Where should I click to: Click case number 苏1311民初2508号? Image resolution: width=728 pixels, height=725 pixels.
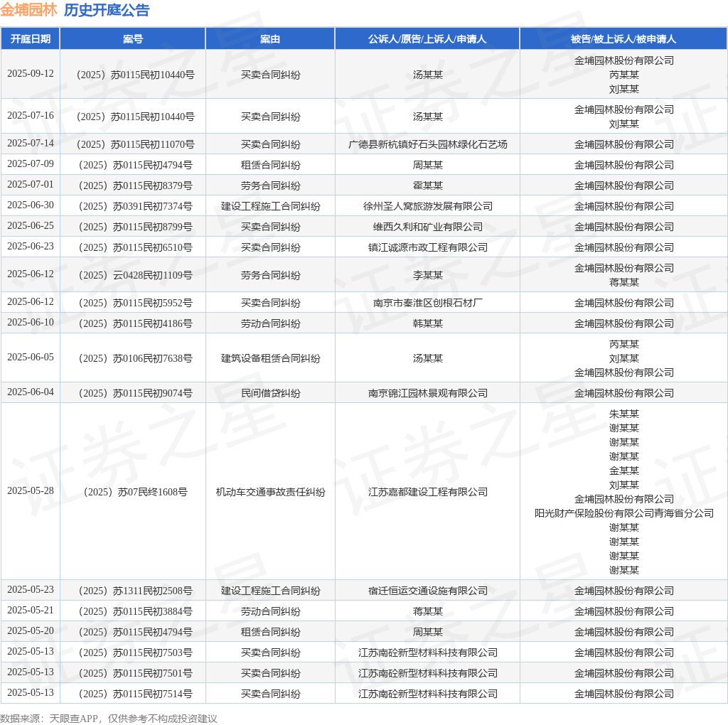tap(135, 591)
